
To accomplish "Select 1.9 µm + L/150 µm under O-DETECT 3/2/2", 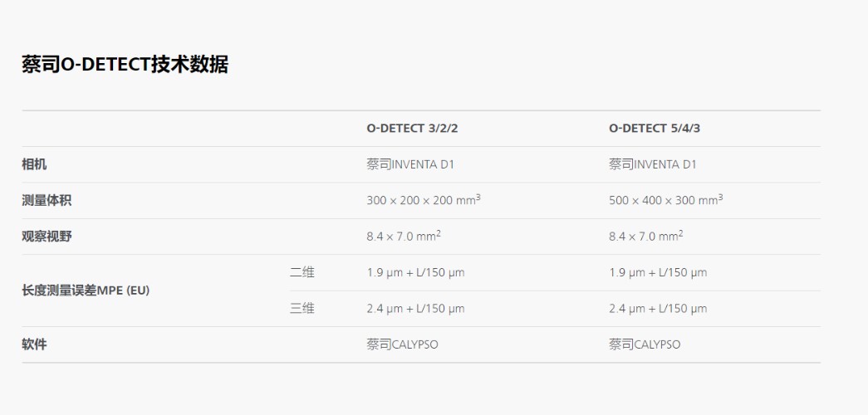I will click(x=415, y=272).
